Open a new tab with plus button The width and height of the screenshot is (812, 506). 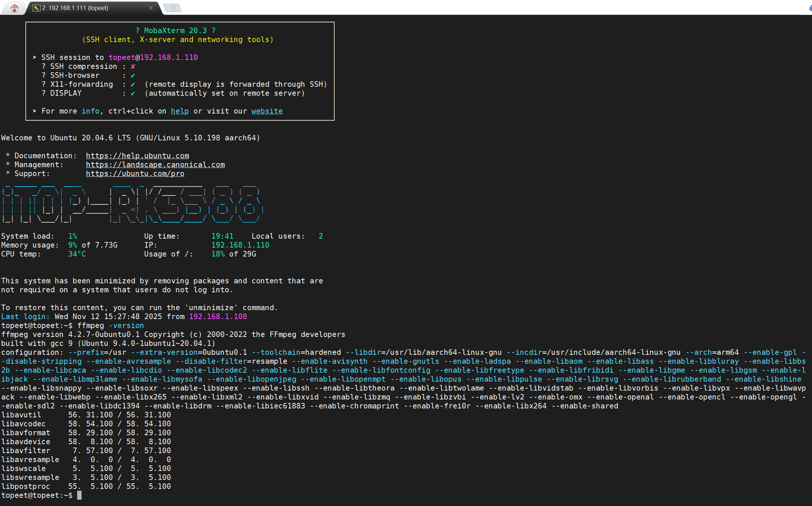click(x=173, y=8)
